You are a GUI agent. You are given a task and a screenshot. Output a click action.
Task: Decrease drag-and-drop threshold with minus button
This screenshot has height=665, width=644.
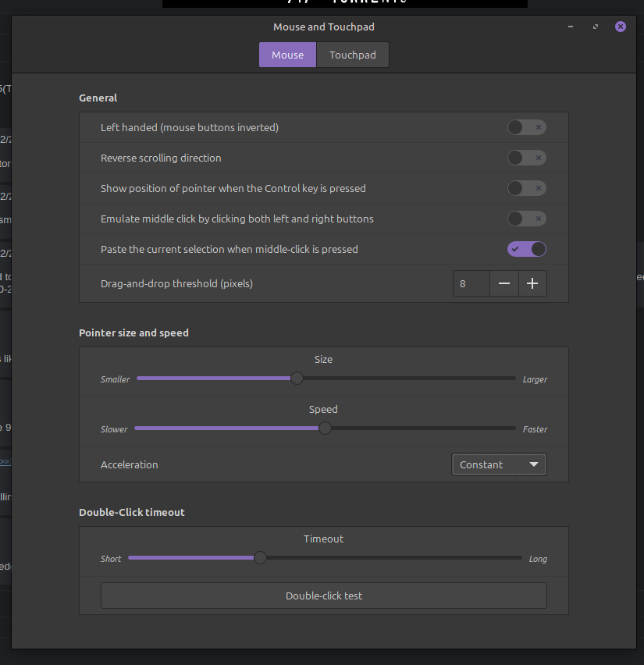[x=504, y=283]
